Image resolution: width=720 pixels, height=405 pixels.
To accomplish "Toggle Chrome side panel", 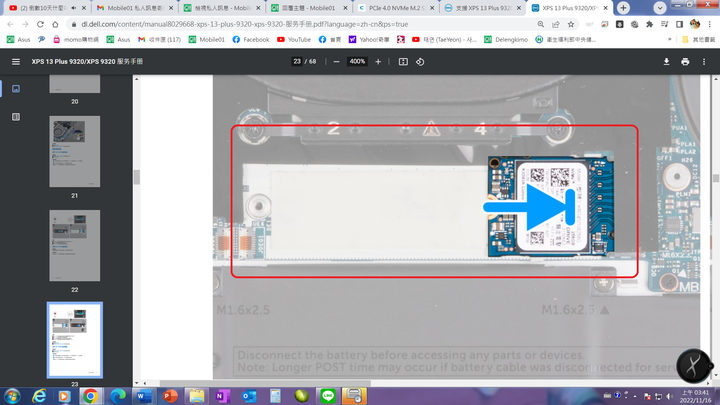I will coord(679,24).
